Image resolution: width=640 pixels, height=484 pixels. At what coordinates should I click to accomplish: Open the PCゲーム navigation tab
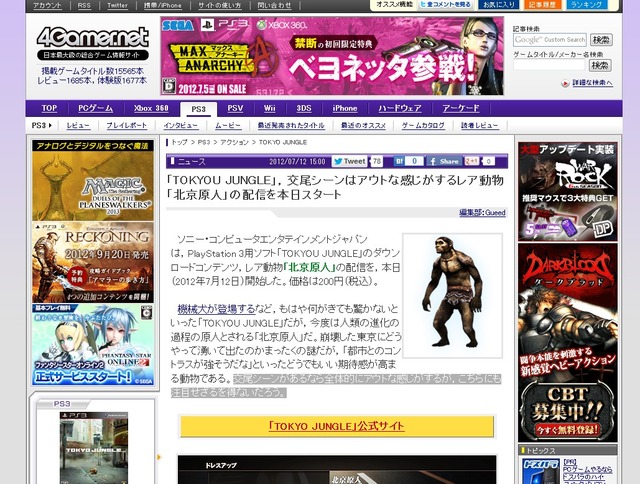[96, 108]
